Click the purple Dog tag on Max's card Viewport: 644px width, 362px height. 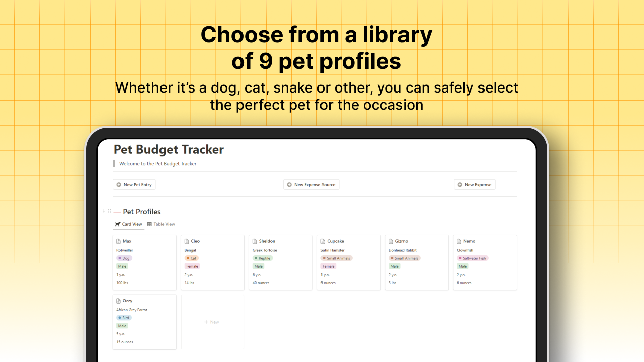(124, 258)
